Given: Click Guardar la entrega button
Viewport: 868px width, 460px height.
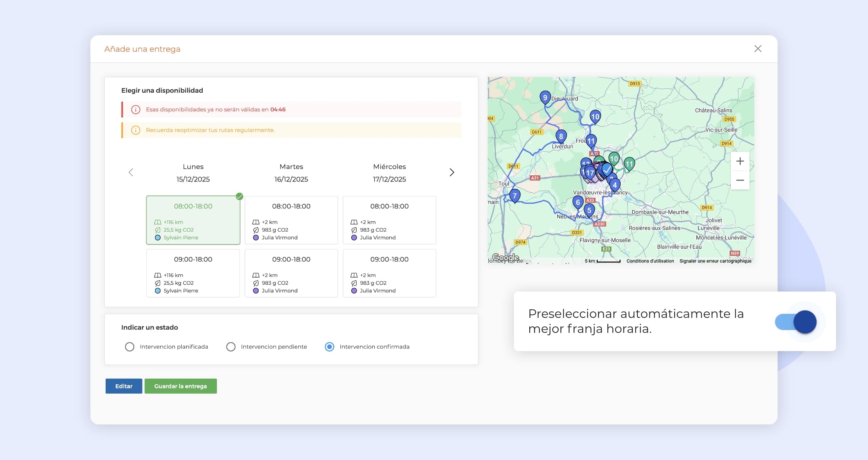Looking at the screenshot, I should [180, 386].
